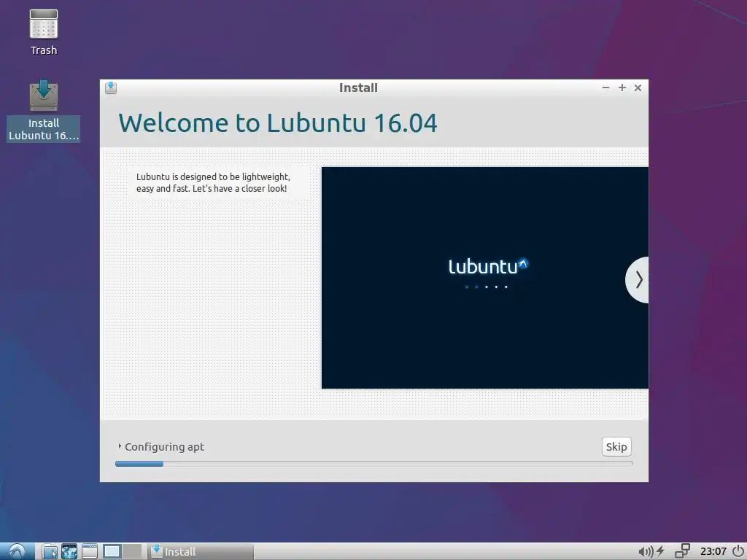The image size is (747, 560).
Task: Click the 'Lubuntu is designed to be lightweight' text
Action: 213,182
